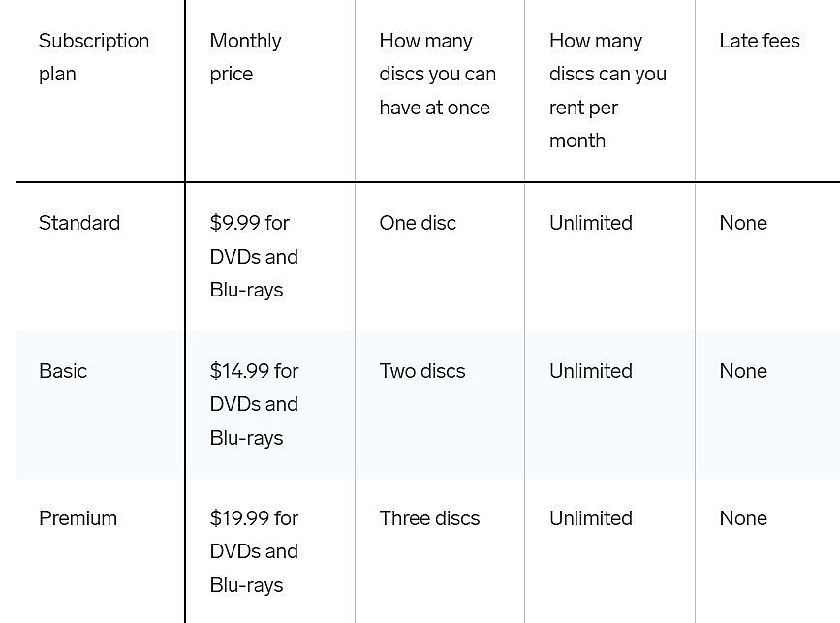Click Unlimited in the Premium row

(x=591, y=518)
